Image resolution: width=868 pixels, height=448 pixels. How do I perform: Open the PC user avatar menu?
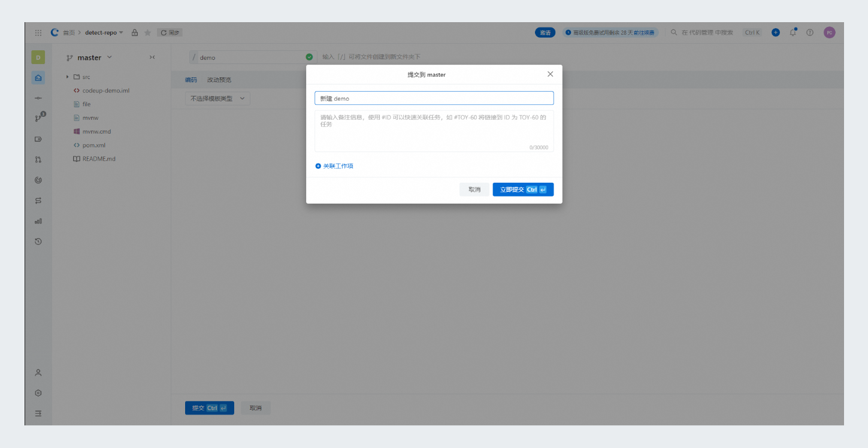(x=830, y=32)
